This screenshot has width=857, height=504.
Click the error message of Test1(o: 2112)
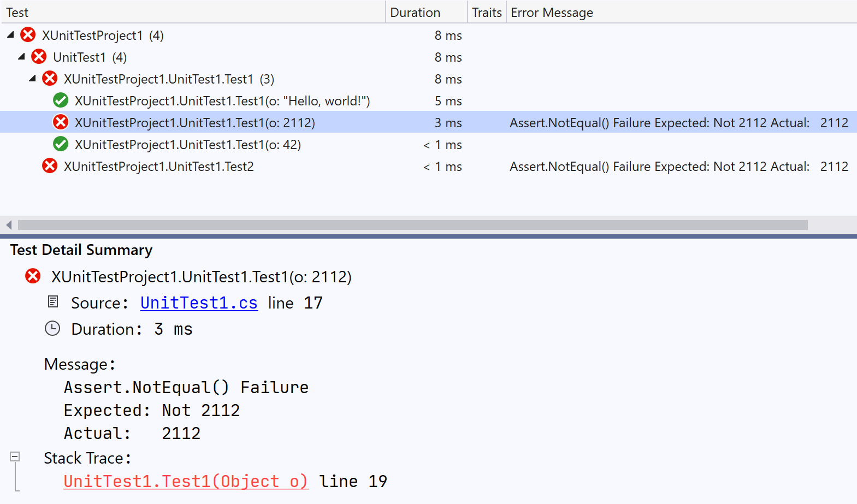pyautogui.click(x=679, y=123)
